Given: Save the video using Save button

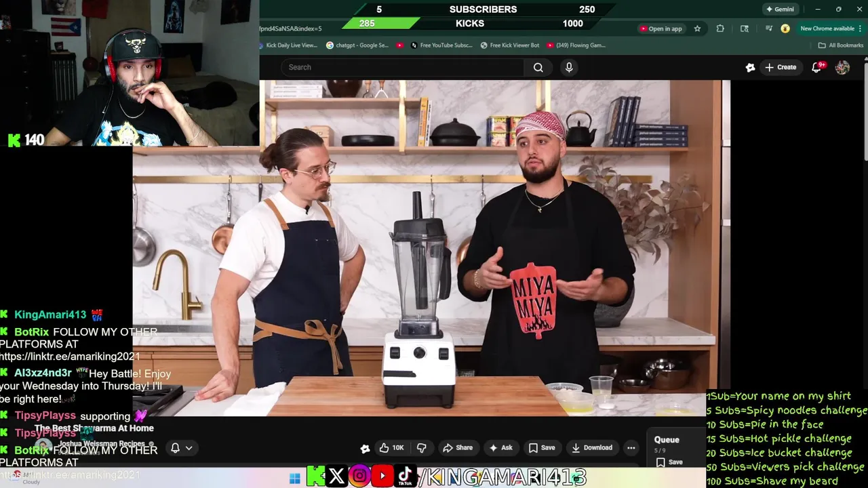Looking at the screenshot, I should (x=542, y=448).
